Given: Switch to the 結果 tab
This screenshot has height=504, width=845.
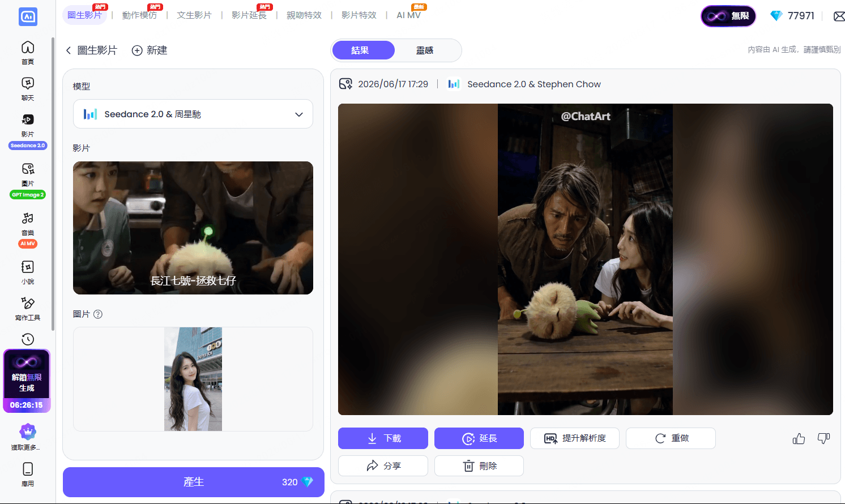Looking at the screenshot, I should (x=364, y=50).
